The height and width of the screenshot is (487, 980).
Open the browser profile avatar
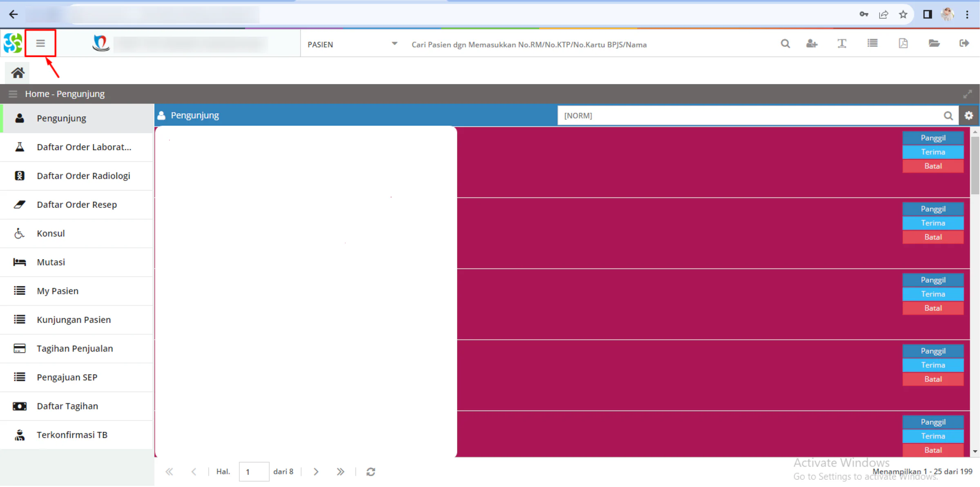[x=947, y=15]
